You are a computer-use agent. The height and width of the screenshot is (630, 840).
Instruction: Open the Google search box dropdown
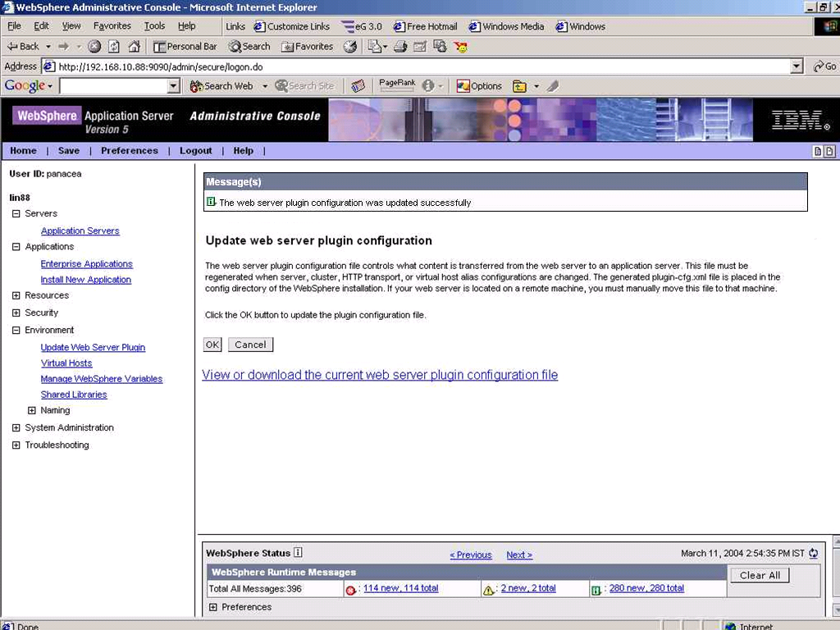[x=173, y=85]
